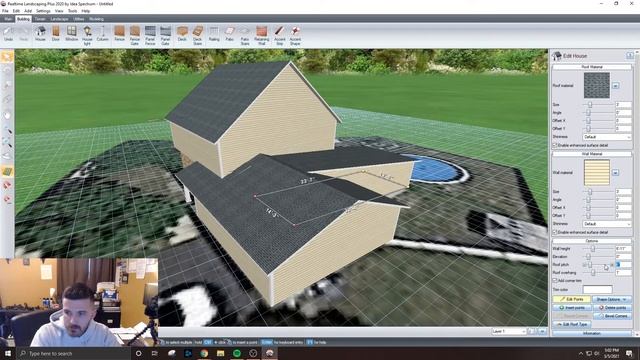Select the Railing tool
This screenshot has height=360, width=640.
pyautogui.click(x=214, y=34)
